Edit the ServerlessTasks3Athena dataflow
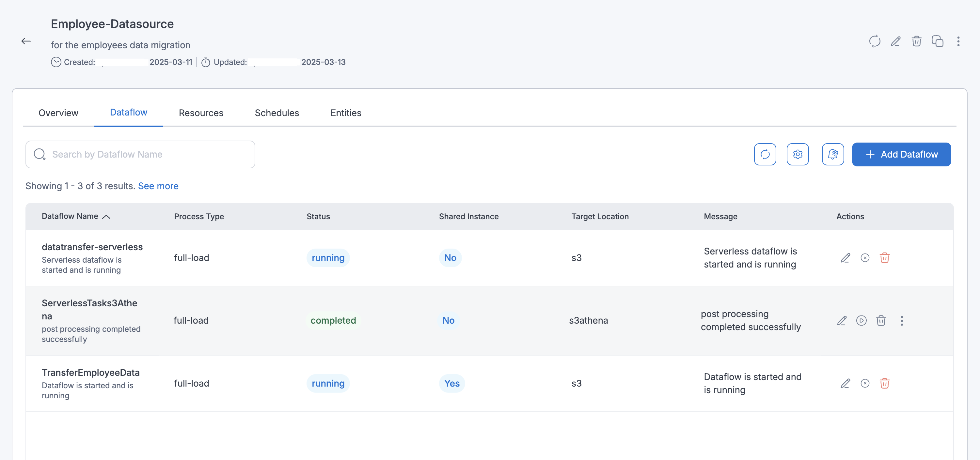The image size is (980, 460). [x=842, y=320]
